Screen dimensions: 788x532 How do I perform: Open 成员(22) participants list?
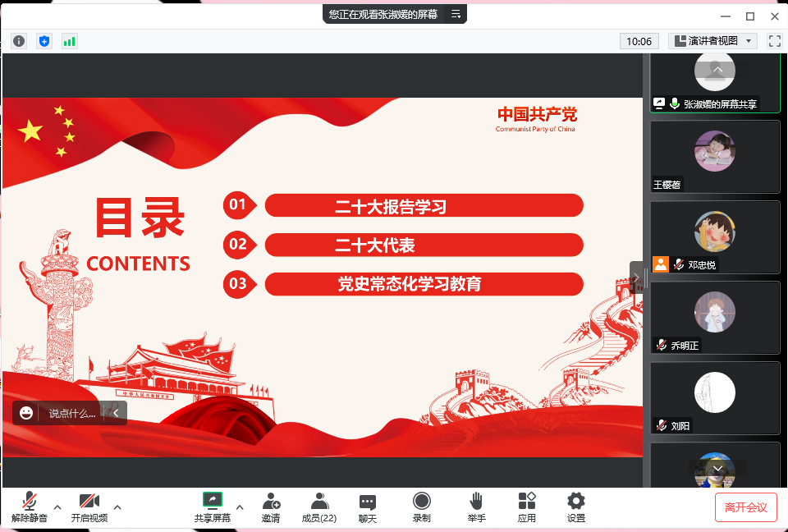point(319,507)
